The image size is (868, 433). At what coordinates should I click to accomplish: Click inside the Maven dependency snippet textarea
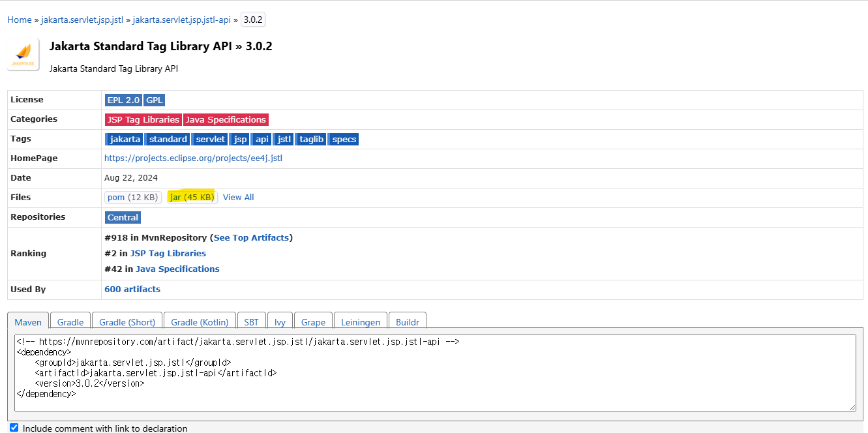pyautogui.click(x=435, y=373)
